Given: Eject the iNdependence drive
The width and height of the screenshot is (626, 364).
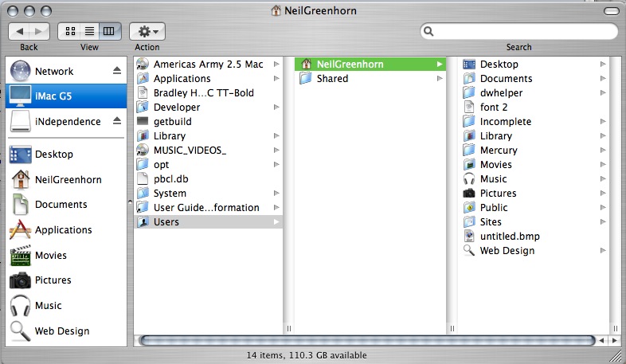Looking at the screenshot, I should [116, 120].
